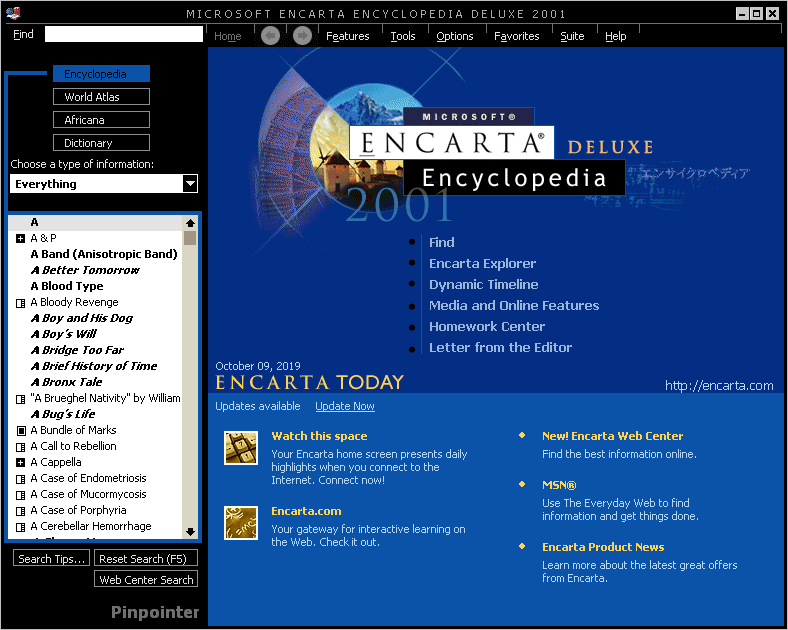Select A Bridge Too Far entry
788x630 pixels.
tap(77, 350)
